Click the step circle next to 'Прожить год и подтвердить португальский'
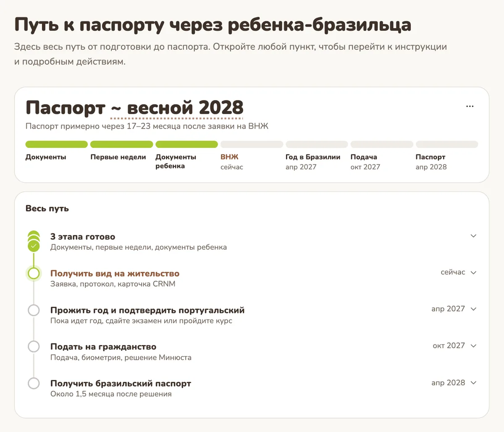Image resolution: width=504 pixels, height=432 pixels. tap(34, 310)
